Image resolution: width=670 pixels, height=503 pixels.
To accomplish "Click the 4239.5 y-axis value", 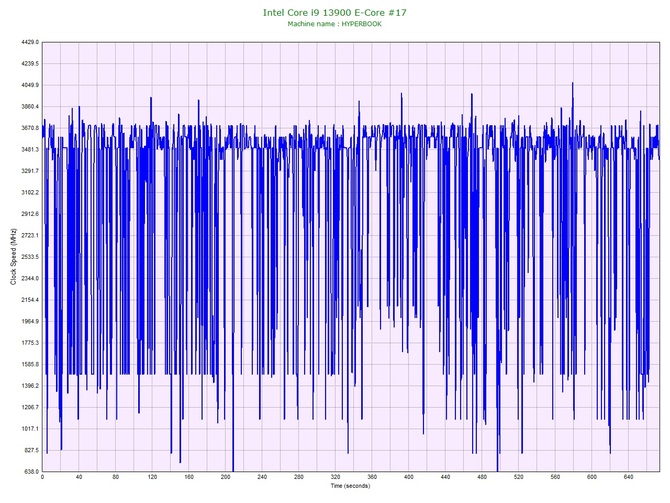I will pyautogui.click(x=30, y=64).
